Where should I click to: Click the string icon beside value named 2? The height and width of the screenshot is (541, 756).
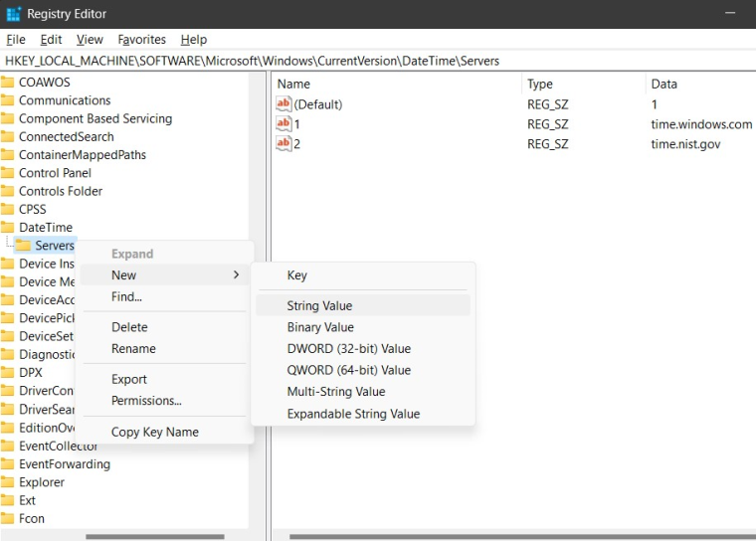pos(283,144)
